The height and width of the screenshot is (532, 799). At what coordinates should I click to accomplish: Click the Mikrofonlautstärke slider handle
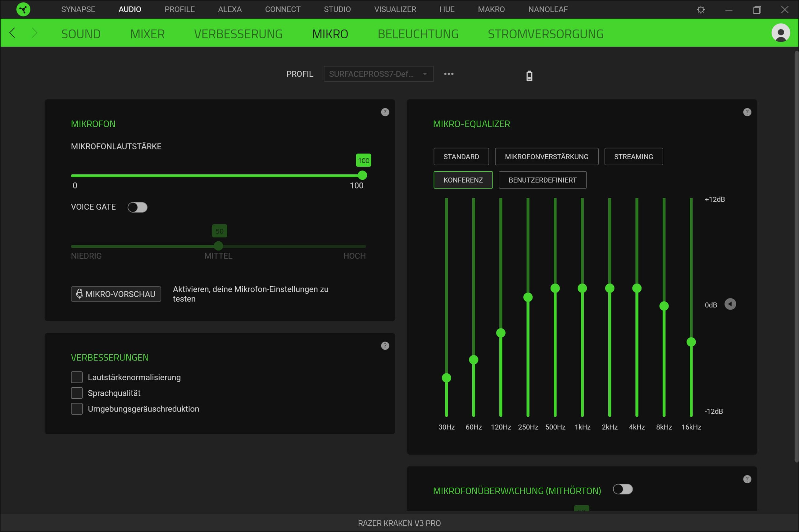click(x=362, y=175)
